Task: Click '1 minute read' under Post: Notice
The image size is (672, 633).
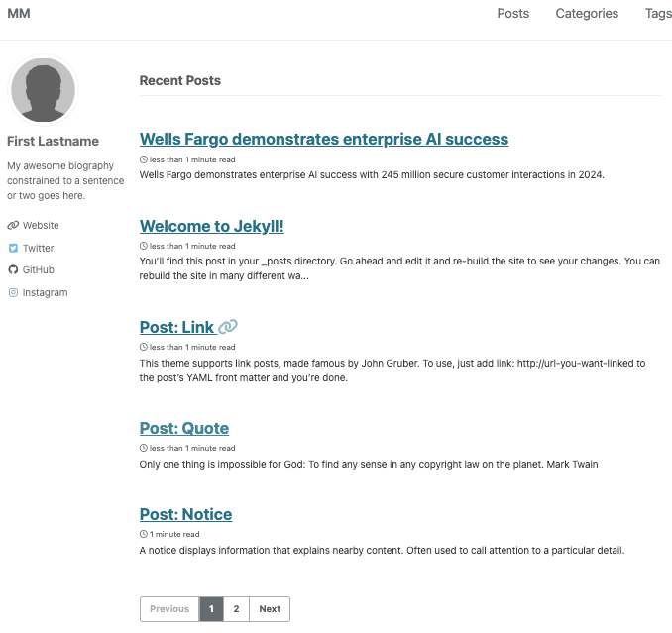Action: pos(174,534)
